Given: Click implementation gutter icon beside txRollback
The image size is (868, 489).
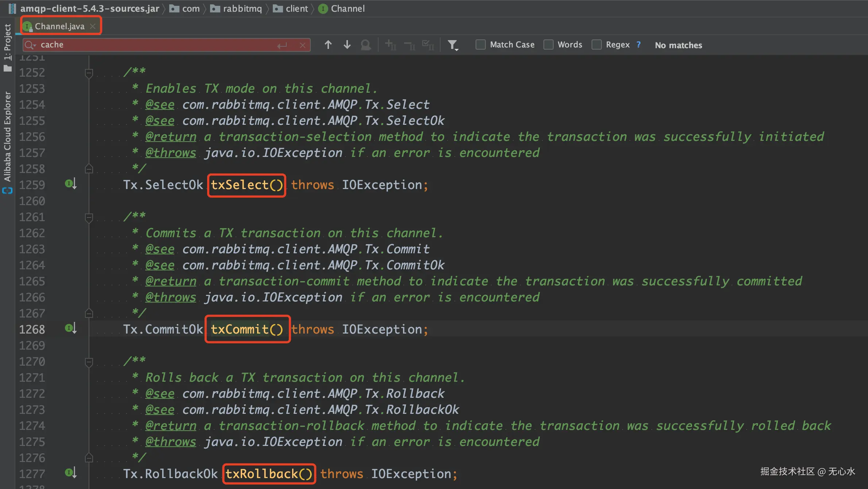Looking at the screenshot, I should [x=70, y=473].
